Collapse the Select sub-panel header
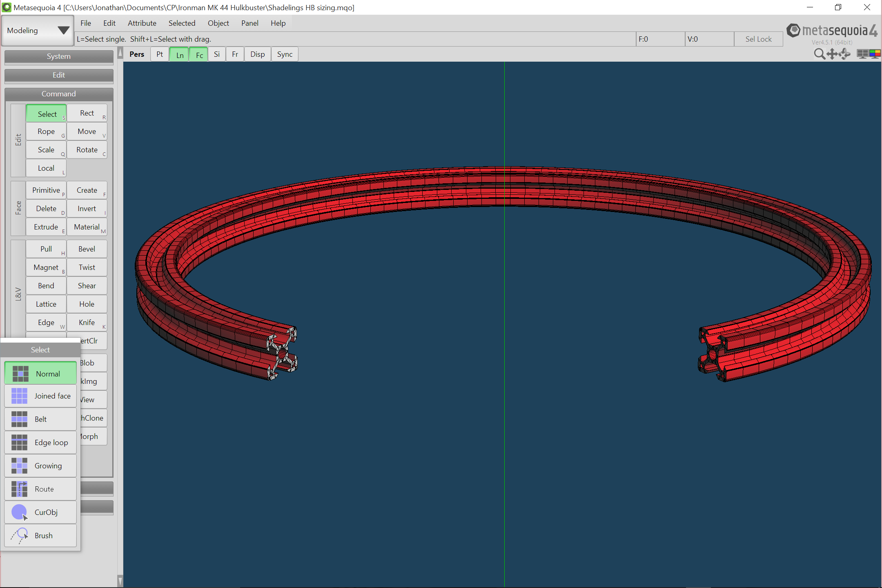The image size is (882, 588). click(x=40, y=350)
